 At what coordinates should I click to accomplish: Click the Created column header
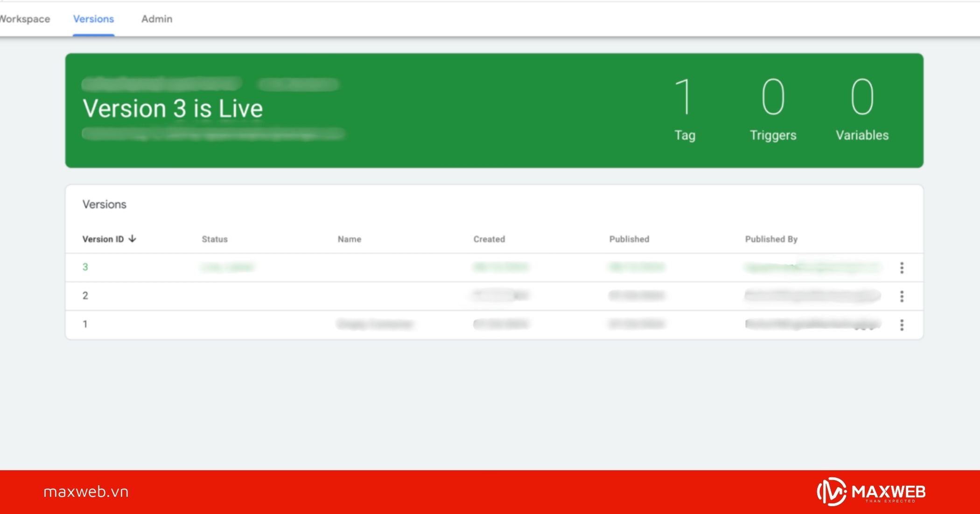[489, 239]
